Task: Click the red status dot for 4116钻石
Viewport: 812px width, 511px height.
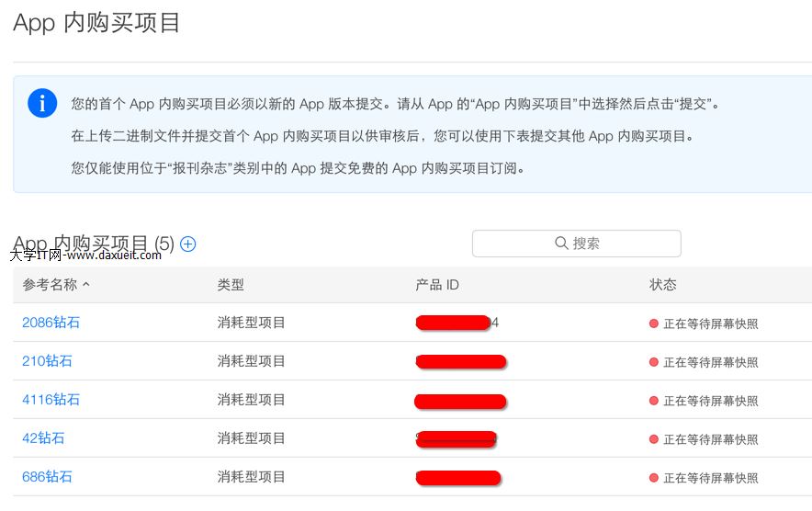Action: click(x=654, y=401)
